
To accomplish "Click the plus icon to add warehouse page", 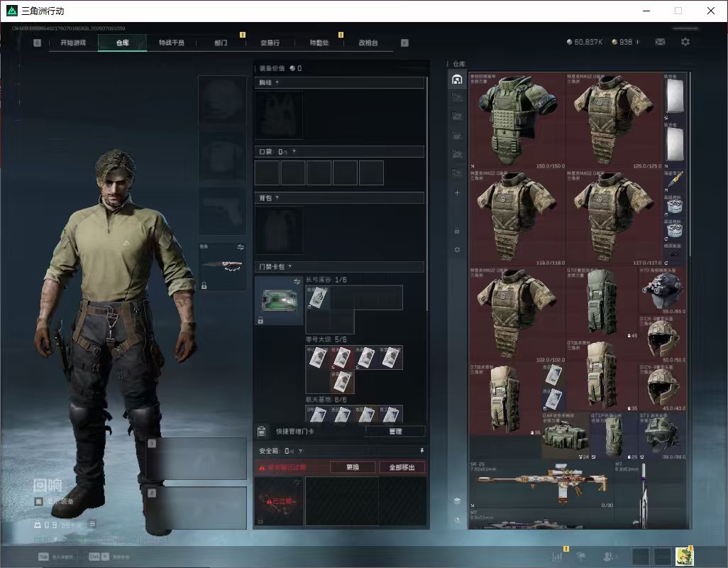I will click(457, 192).
